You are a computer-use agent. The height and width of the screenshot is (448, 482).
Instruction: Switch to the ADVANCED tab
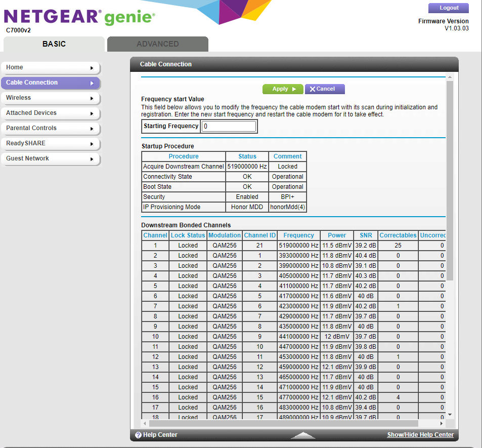pyautogui.click(x=157, y=44)
